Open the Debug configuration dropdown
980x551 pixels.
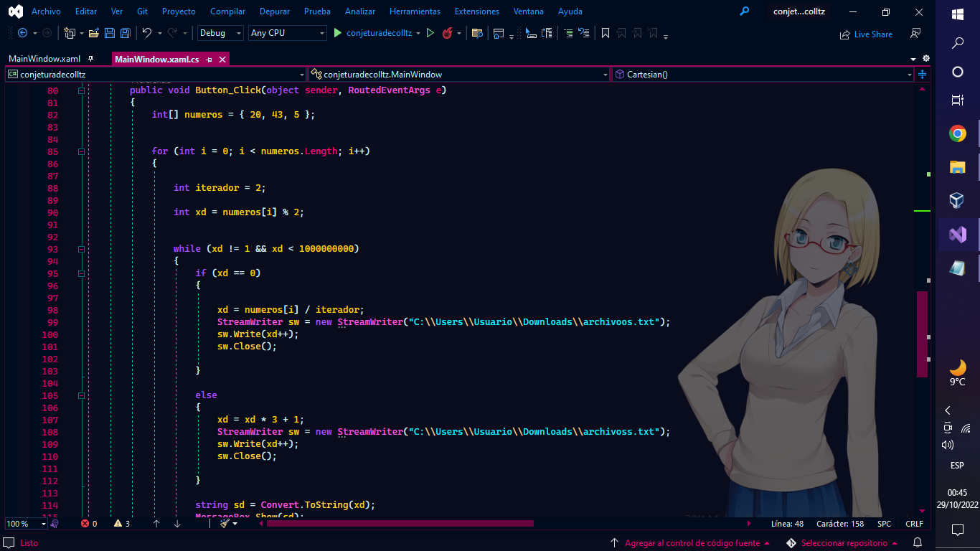(x=220, y=33)
